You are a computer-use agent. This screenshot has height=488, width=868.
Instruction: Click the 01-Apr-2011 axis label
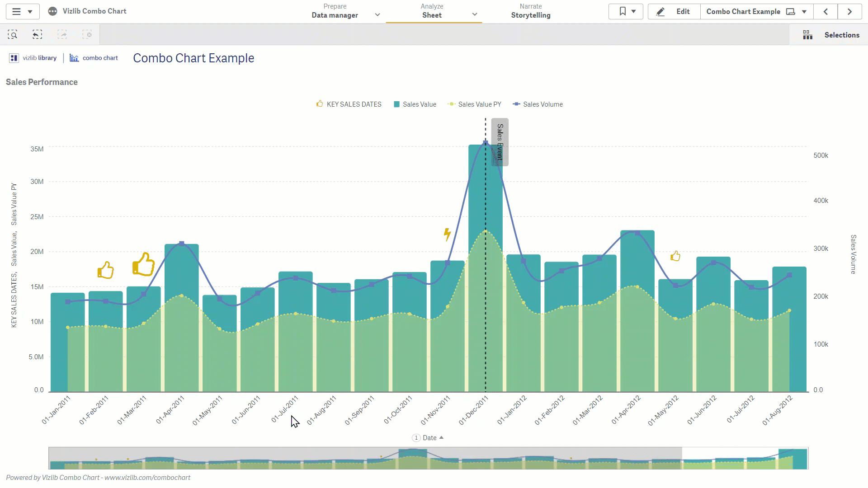pos(170,410)
